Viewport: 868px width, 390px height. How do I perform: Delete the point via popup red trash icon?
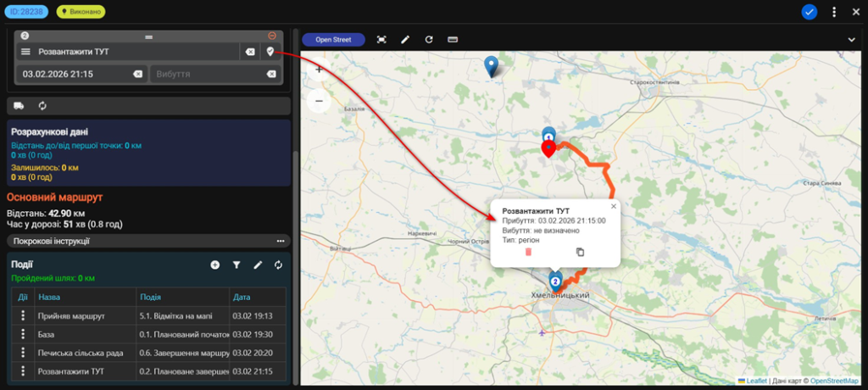(x=528, y=252)
